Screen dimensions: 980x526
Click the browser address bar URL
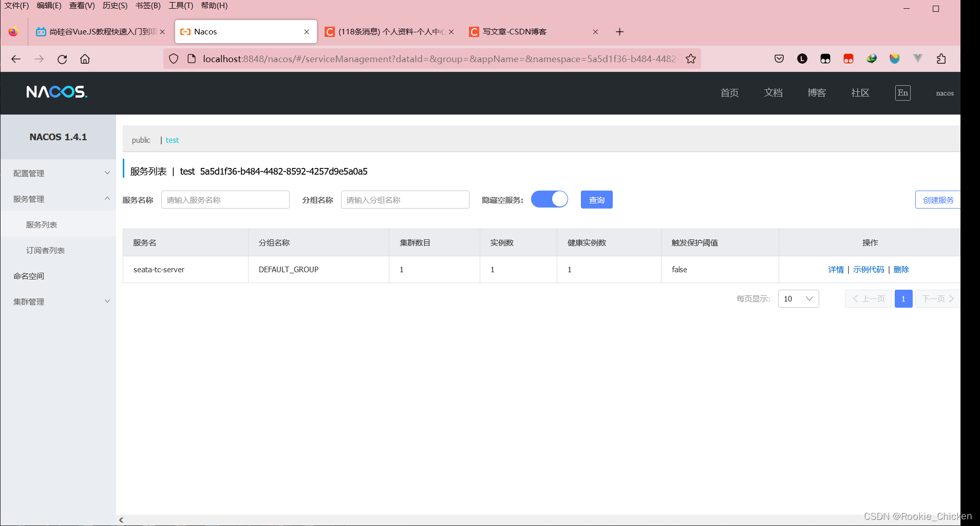[x=441, y=59]
